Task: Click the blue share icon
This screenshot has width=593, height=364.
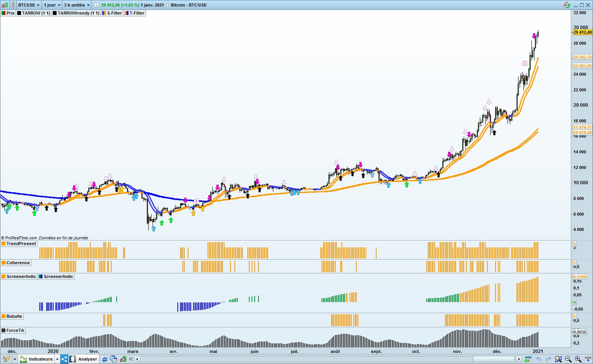Action: (x=64, y=359)
